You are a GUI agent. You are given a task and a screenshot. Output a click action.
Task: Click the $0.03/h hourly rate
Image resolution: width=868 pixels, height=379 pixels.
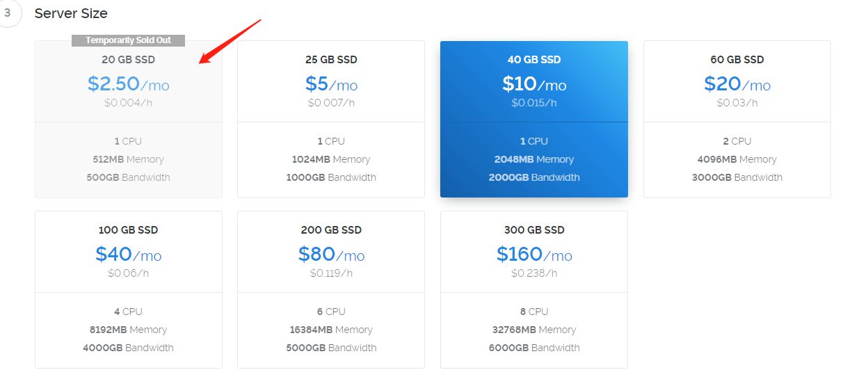click(x=737, y=103)
